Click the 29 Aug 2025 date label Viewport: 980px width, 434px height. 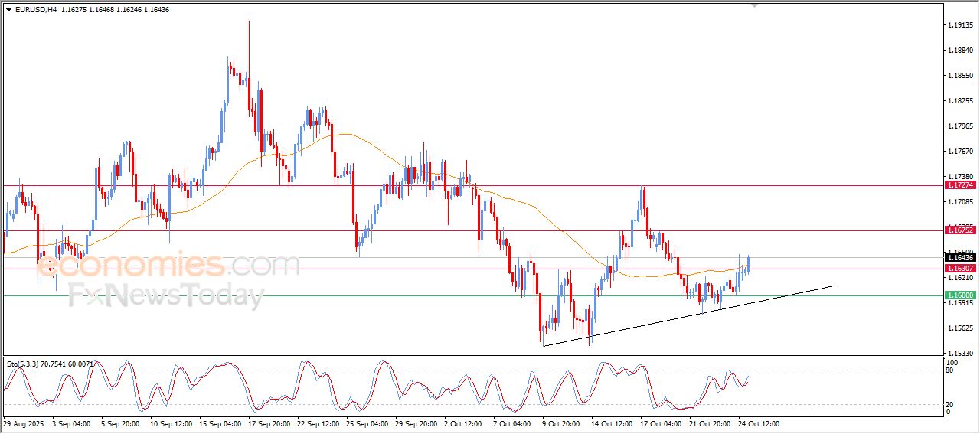pyautogui.click(x=24, y=423)
